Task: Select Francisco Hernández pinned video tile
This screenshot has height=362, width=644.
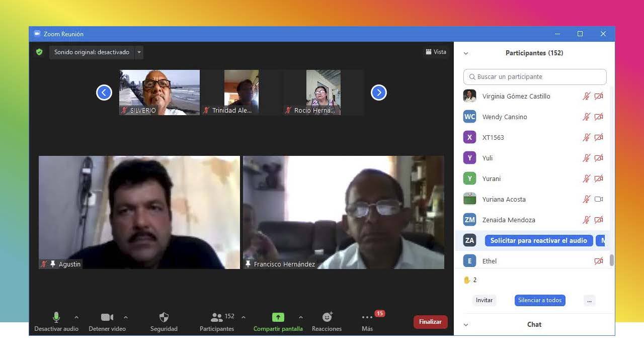Action: click(x=344, y=212)
